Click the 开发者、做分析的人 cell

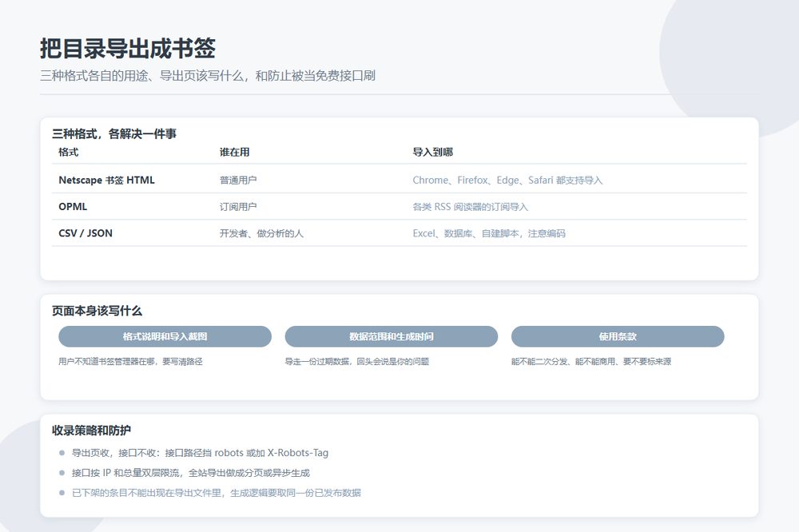tap(261, 233)
